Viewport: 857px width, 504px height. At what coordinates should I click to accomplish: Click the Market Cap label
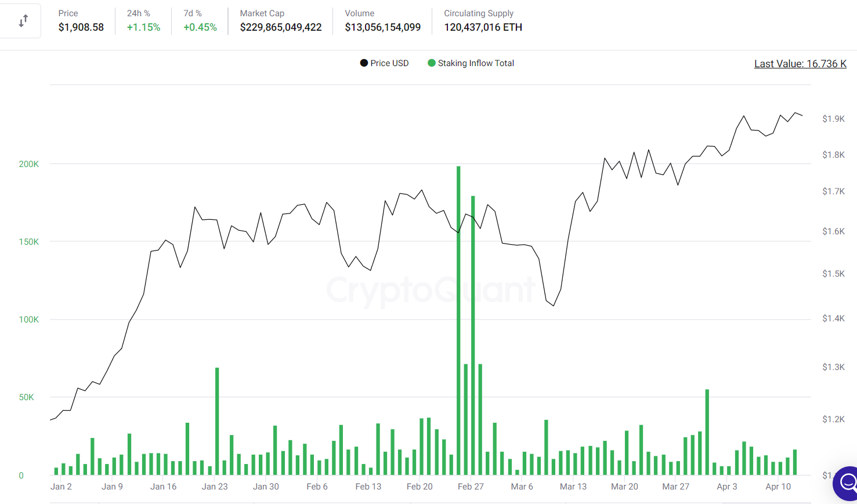point(262,13)
